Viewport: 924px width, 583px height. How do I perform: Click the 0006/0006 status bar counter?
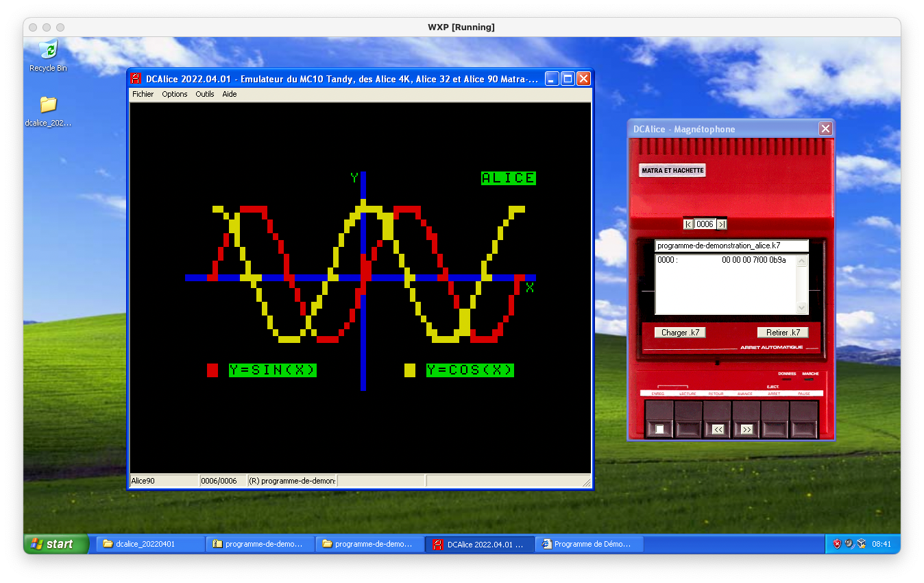coord(222,481)
